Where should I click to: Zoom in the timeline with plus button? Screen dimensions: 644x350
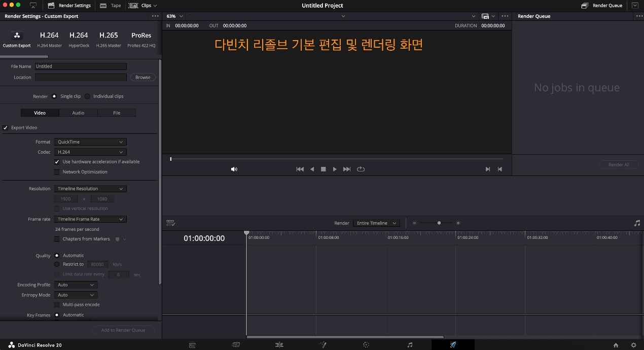click(458, 223)
